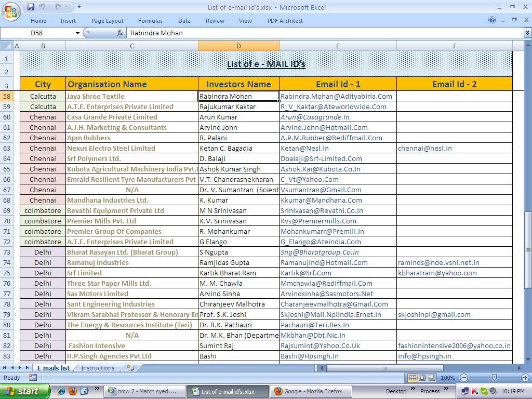
Task: Click the Email Id - 2 header cell
Action: click(454, 84)
